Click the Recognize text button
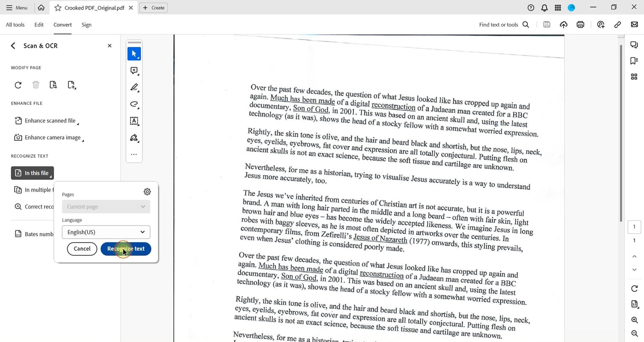This screenshot has width=644, height=342. 126,249
